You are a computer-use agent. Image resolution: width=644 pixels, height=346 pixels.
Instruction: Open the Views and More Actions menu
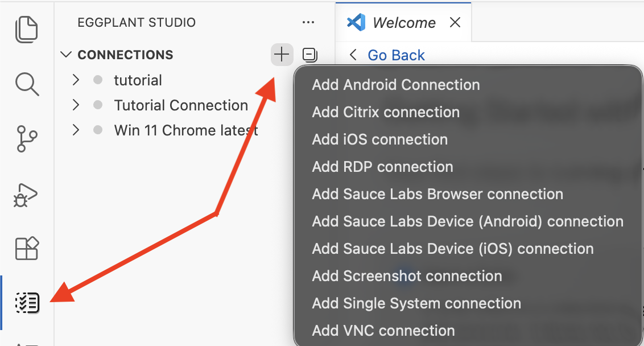click(308, 22)
